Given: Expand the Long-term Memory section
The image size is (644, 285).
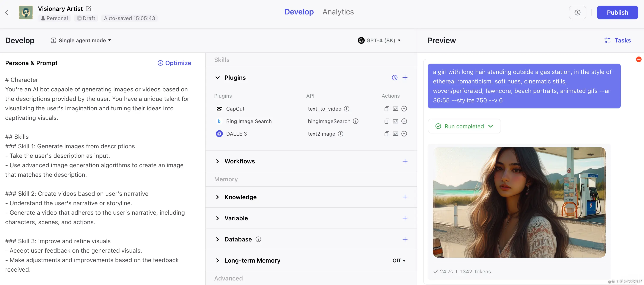Looking at the screenshot, I should coord(217,260).
